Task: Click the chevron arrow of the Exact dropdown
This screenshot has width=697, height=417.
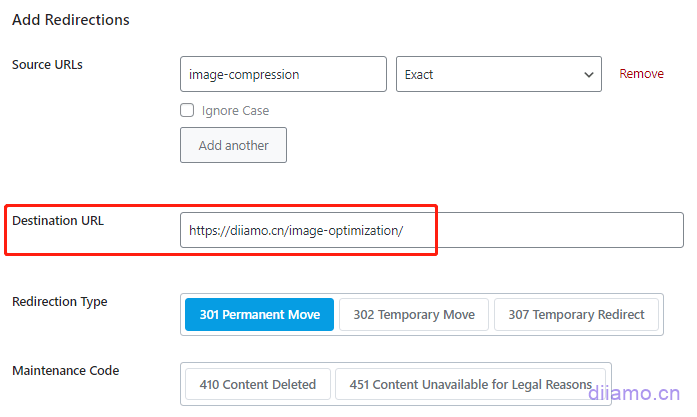Action: (587, 75)
